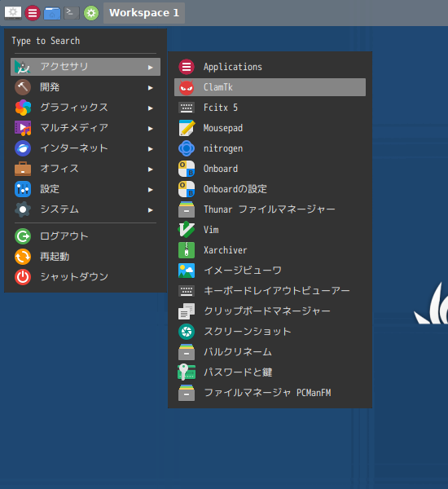Expand the グラフィックス submenu arrow

tap(151, 108)
